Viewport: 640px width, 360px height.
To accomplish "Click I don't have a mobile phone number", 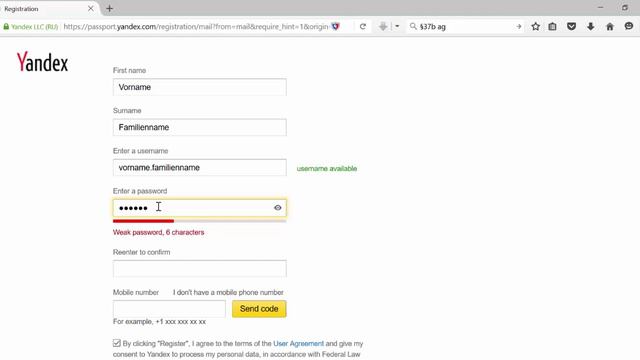I will point(228,292).
